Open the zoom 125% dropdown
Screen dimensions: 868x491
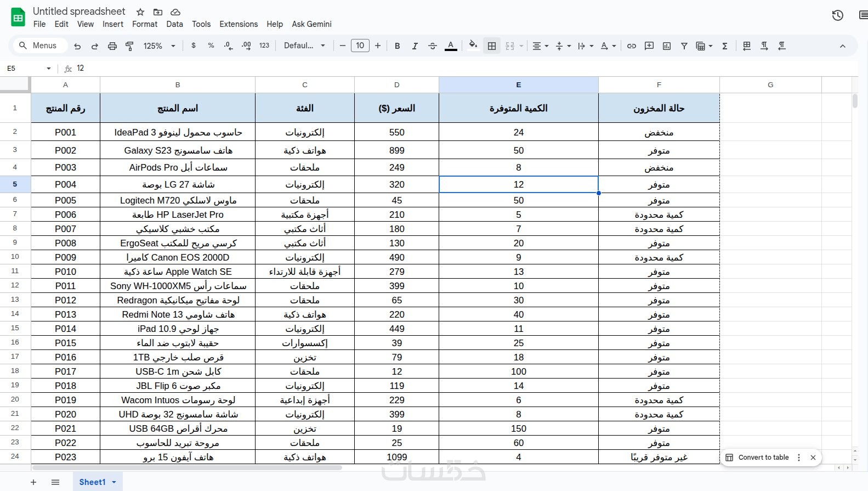coord(159,46)
